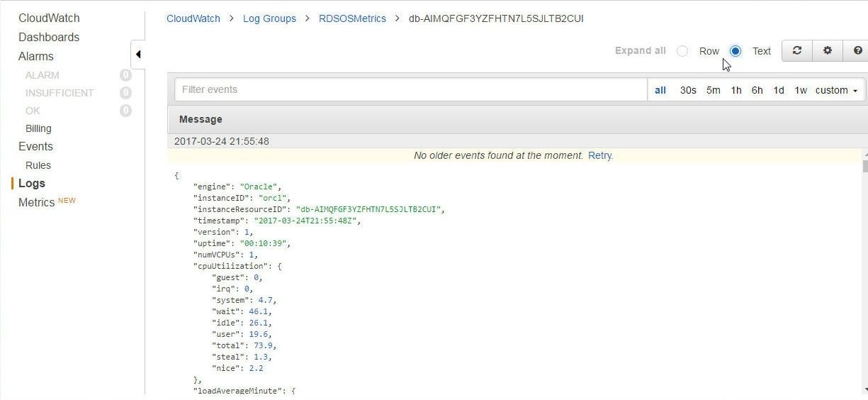Viewport: 868px width, 400px height.
Task: Filter events to the last 6h
Action: [757, 90]
